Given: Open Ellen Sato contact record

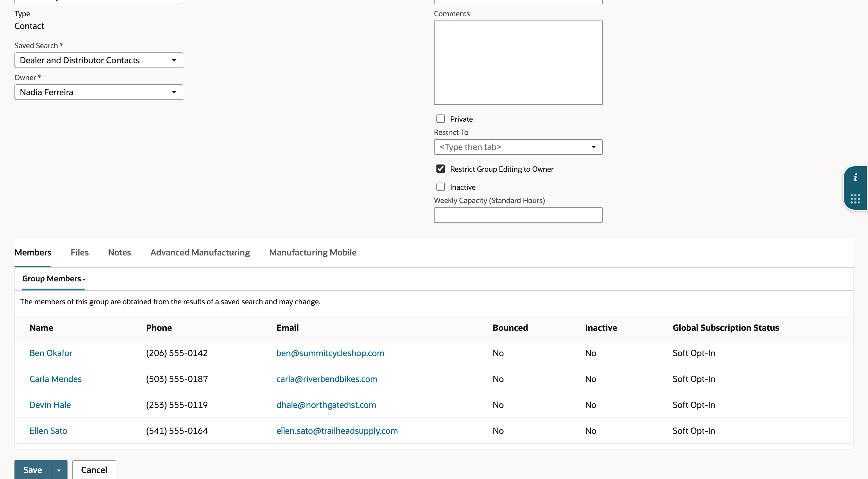Looking at the screenshot, I should coord(48,431).
